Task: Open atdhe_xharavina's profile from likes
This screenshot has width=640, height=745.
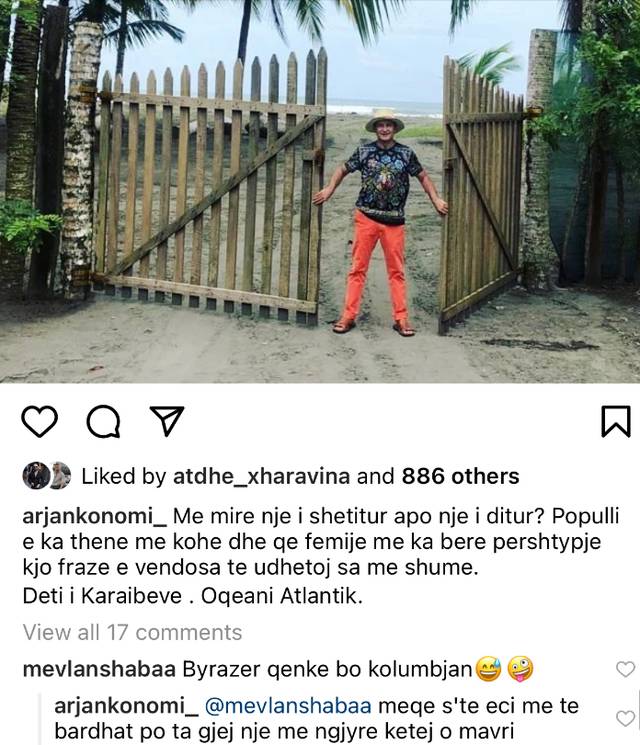Action: coord(261,476)
